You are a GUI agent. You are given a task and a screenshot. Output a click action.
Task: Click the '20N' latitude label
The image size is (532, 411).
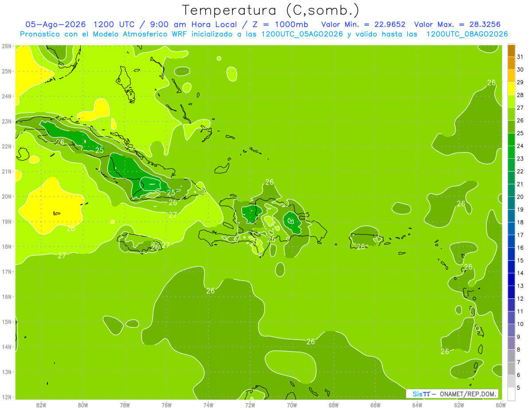pos(6,196)
